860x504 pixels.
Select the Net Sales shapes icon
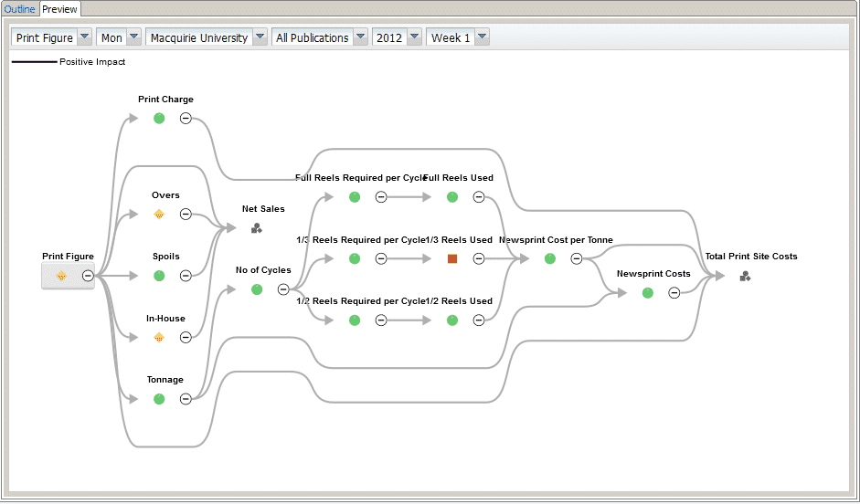click(257, 228)
